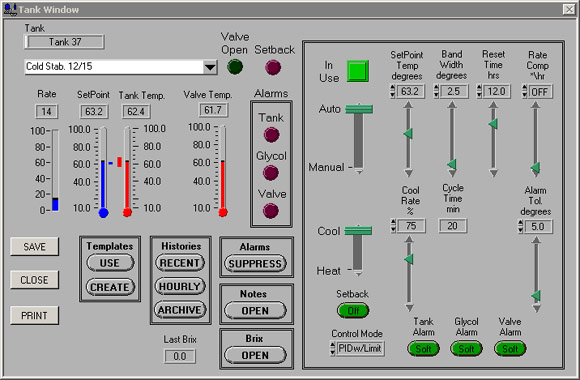Click the SetPoint Temp slider handle

point(408,133)
